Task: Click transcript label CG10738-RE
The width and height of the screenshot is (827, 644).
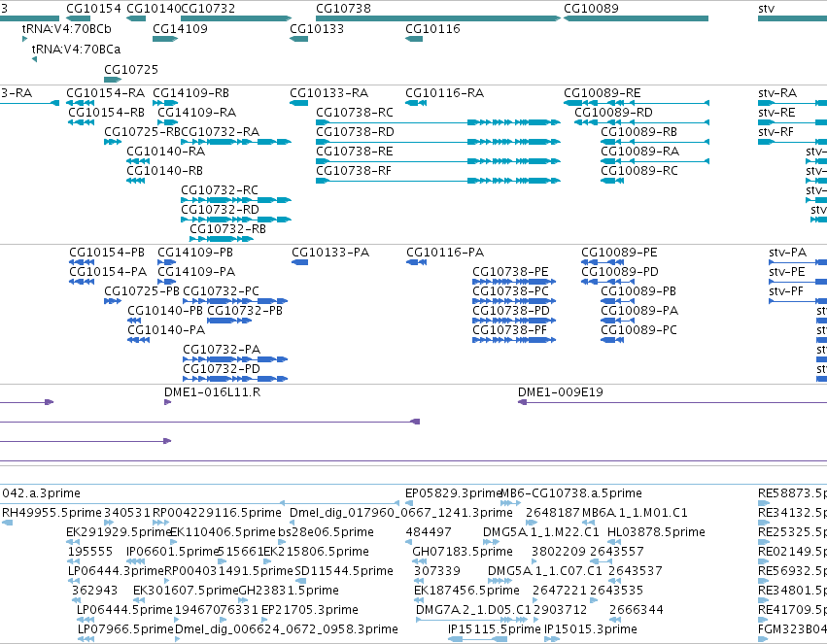Action: coord(355,152)
